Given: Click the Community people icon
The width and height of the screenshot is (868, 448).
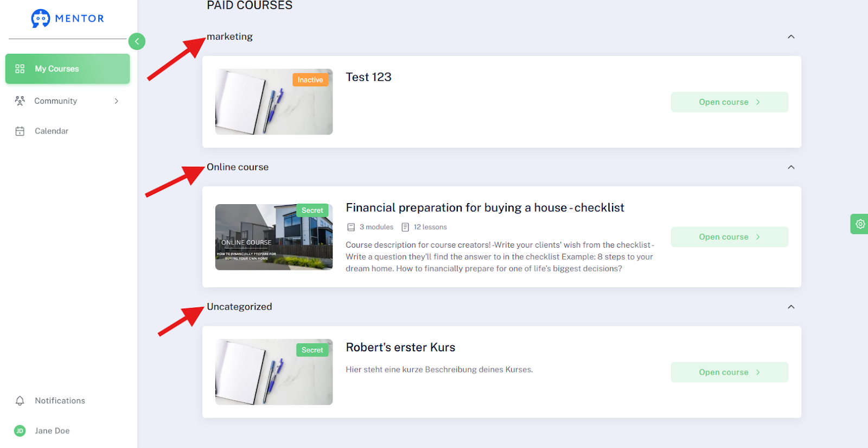Looking at the screenshot, I should pyautogui.click(x=20, y=101).
